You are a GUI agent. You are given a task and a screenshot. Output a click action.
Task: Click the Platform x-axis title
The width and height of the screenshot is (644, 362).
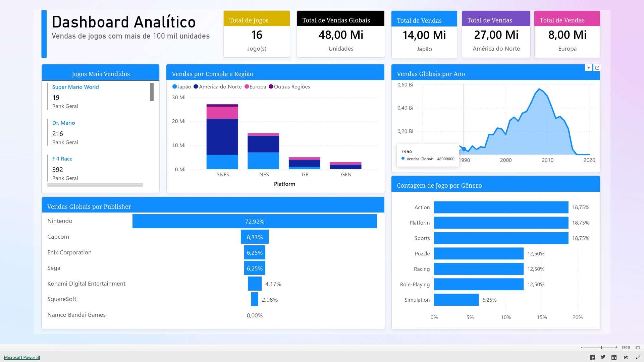coord(284,184)
